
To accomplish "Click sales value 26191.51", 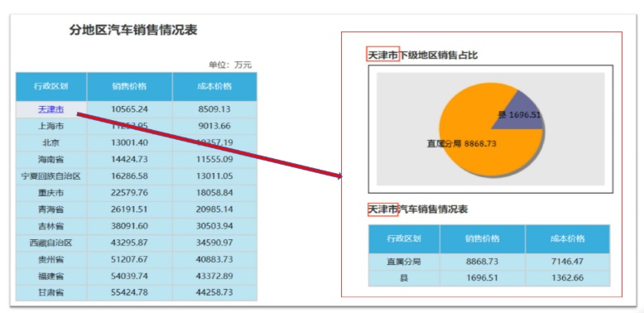I will [129, 209].
